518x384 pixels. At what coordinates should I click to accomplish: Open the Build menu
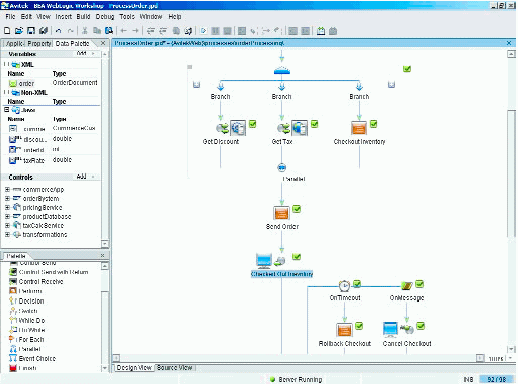point(83,17)
